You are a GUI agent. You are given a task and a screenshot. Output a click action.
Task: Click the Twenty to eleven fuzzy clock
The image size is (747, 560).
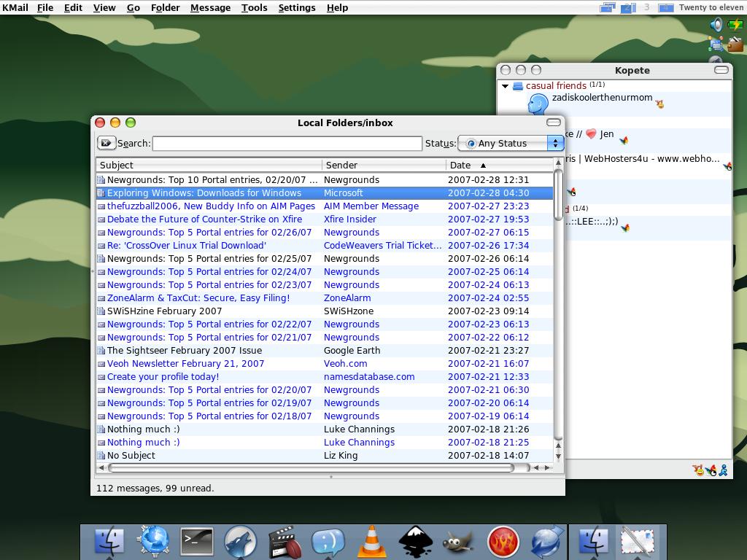coord(711,7)
